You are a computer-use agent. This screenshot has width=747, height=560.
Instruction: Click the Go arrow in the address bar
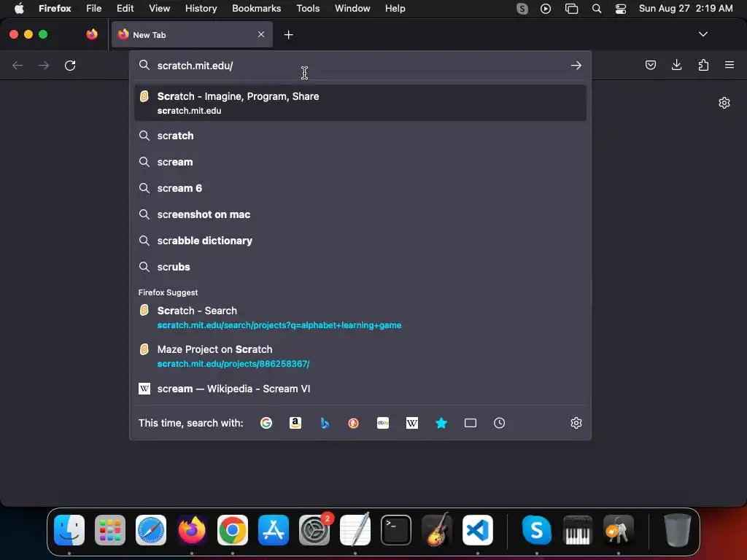pos(576,65)
